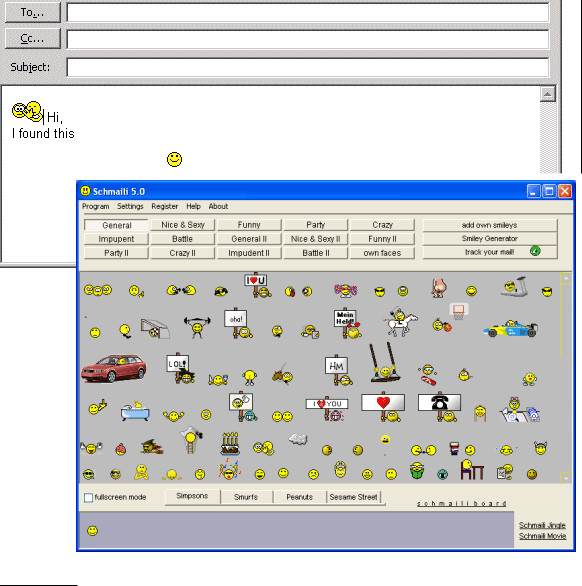Open the Impupent category

pos(116,239)
